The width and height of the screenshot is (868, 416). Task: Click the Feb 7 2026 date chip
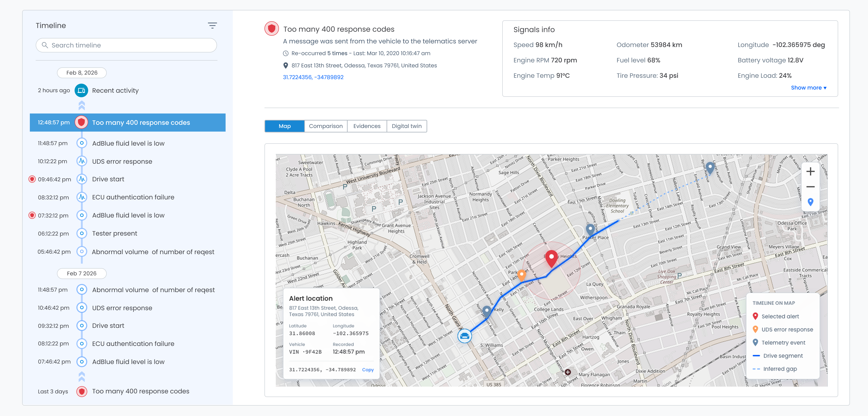pos(82,273)
